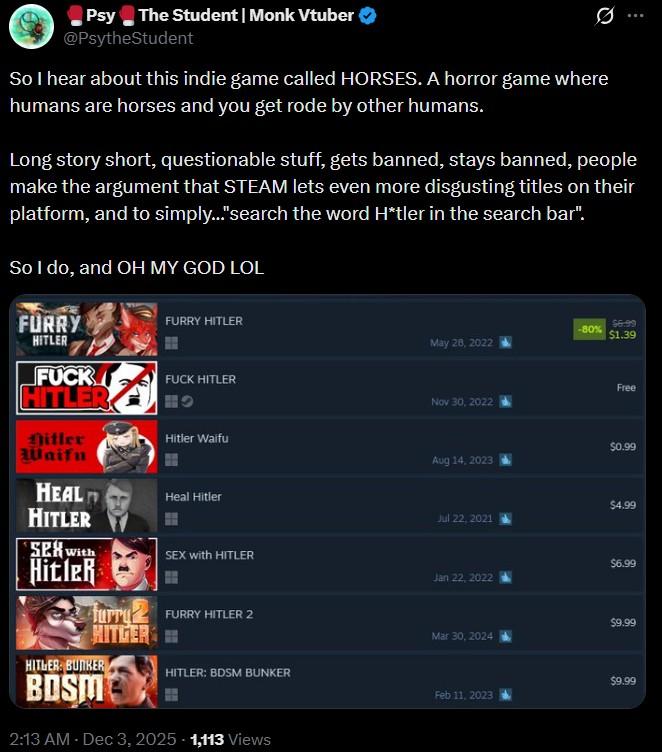Image resolution: width=662 pixels, height=752 pixels.
Task: Click the thumbs-up review icon beside May 28, 2022
Action: 506,342
